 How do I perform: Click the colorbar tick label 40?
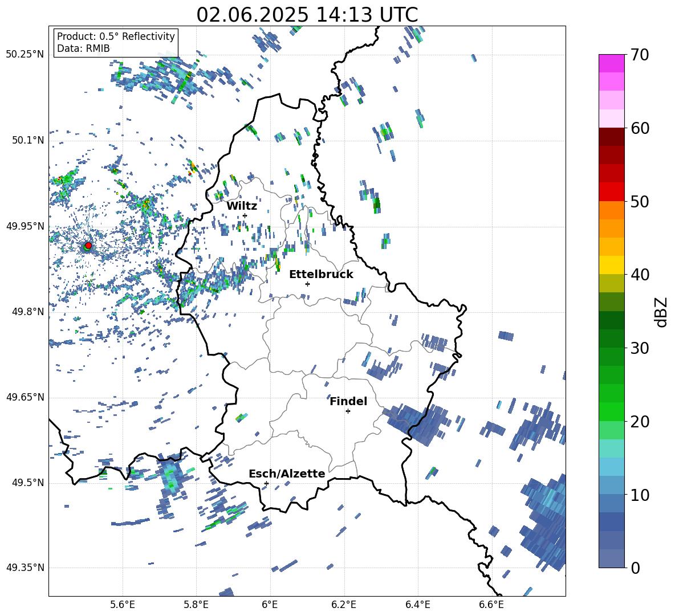coord(639,275)
